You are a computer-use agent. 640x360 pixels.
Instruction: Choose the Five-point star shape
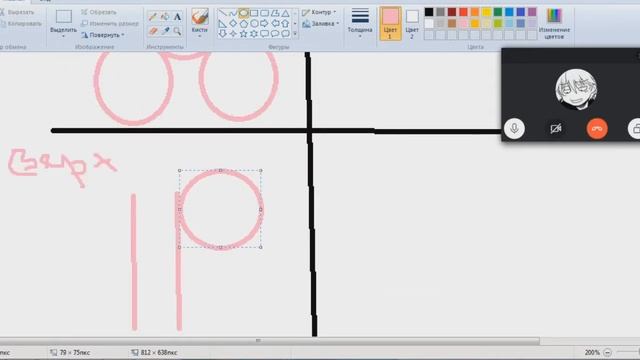click(x=244, y=34)
